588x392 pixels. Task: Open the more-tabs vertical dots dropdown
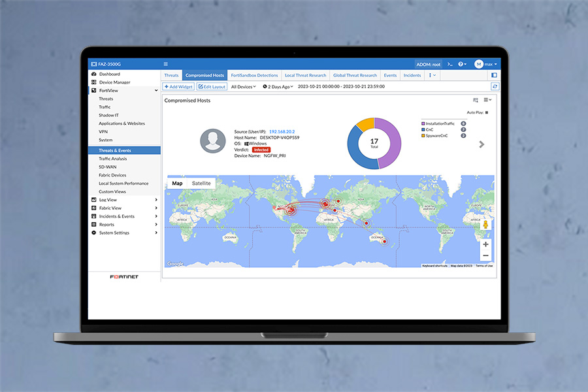click(x=432, y=75)
